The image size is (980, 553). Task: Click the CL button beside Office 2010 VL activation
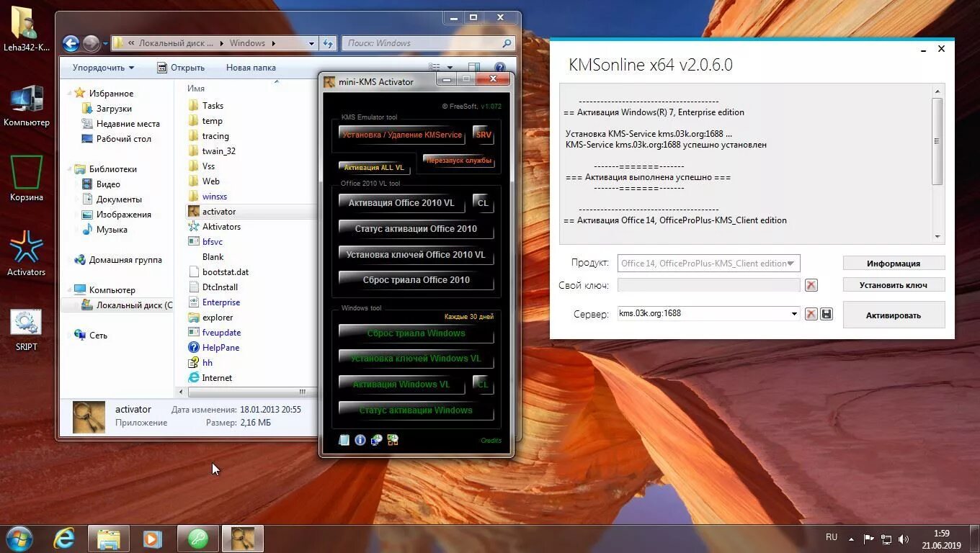coord(483,203)
